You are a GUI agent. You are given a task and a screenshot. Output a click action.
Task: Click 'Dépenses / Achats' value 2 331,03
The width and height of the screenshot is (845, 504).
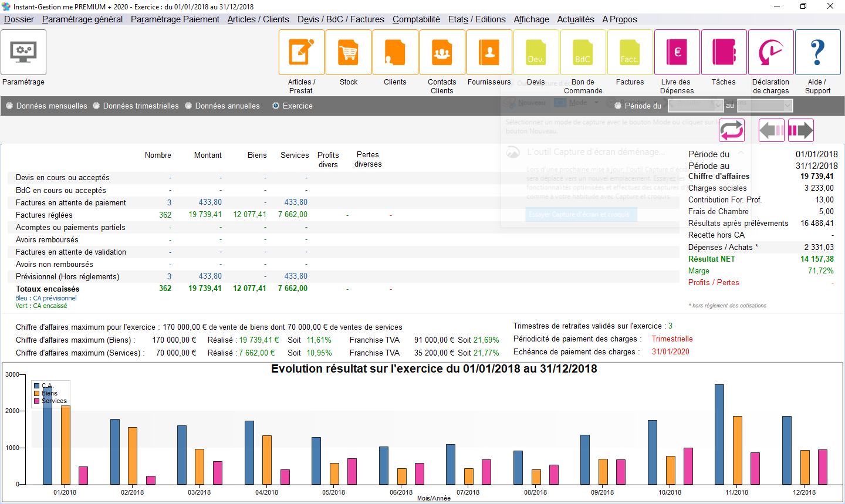819,247
